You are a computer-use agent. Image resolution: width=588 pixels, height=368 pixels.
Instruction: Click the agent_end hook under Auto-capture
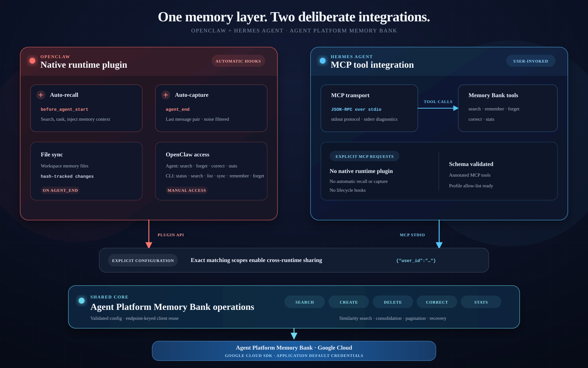tap(178, 109)
